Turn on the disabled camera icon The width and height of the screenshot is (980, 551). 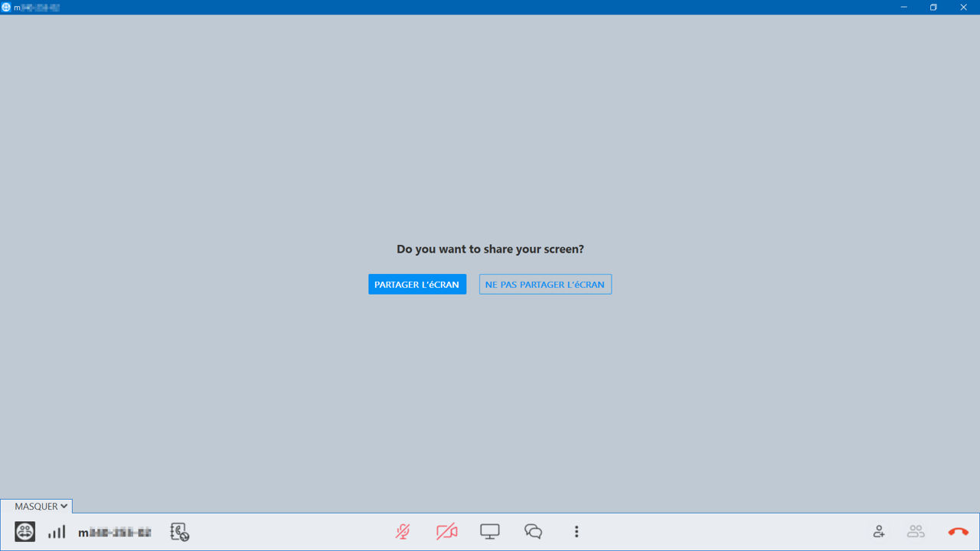tap(446, 532)
